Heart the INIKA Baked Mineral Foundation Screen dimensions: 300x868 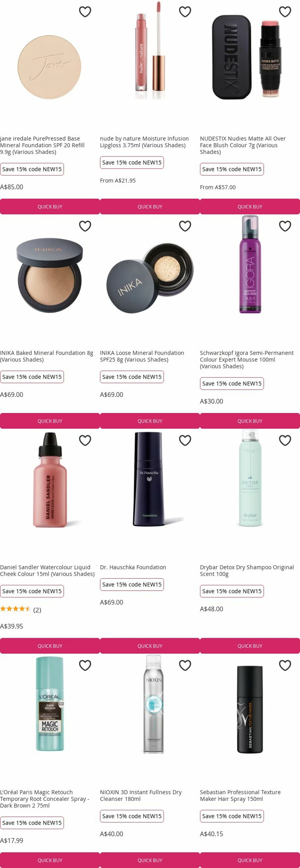(85, 226)
